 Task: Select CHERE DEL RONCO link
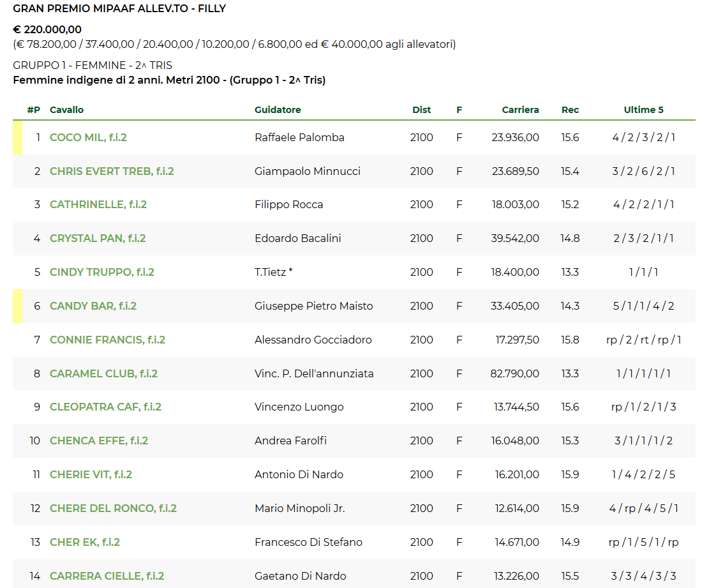(113, 508)
